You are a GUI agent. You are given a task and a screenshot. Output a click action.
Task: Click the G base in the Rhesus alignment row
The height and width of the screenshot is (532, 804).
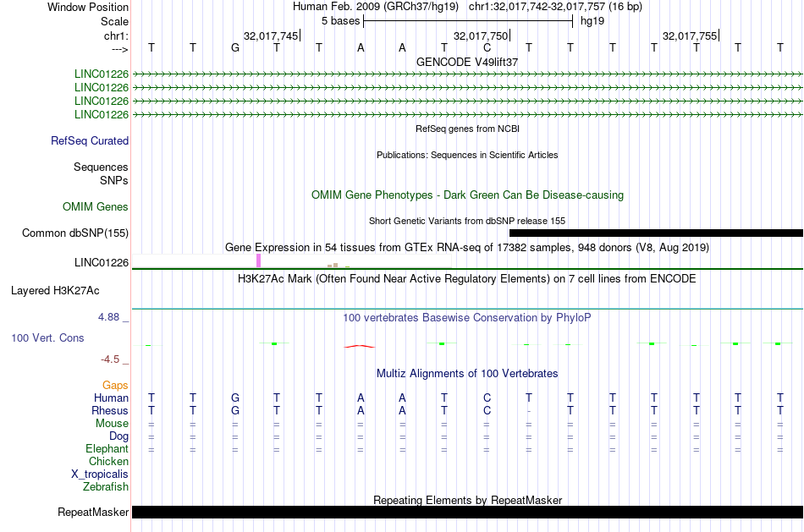(x=234, y=410)
